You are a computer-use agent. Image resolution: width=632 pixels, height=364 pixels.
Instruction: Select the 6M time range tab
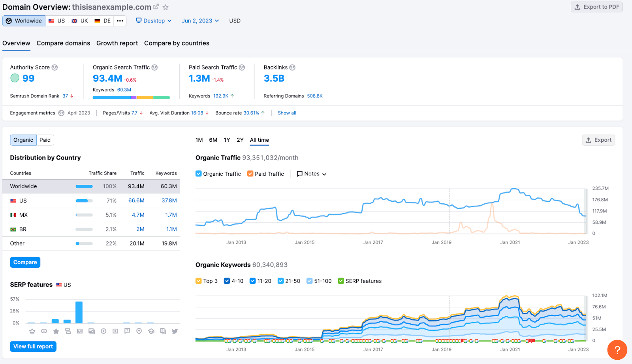point(213,140)
